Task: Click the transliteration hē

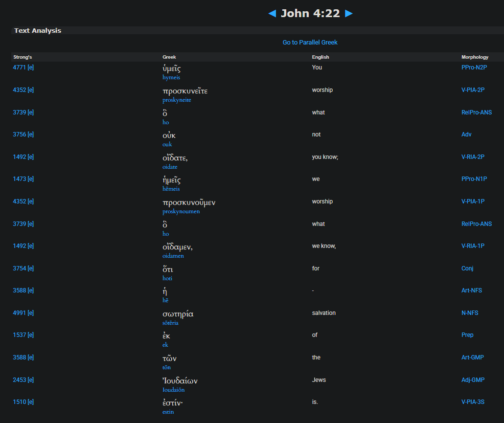Action: point(165,300)
